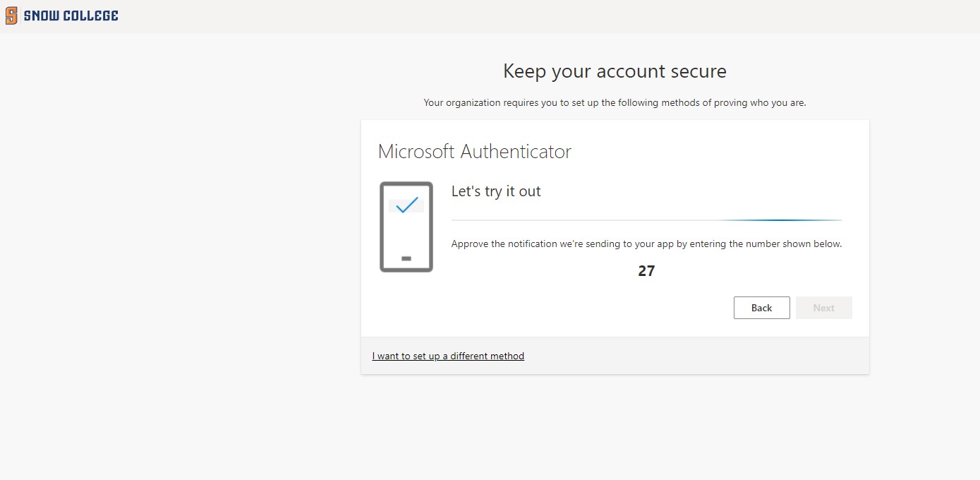
Task: Click the 'Snow College' wordmark text
Action: click(71, 16)
